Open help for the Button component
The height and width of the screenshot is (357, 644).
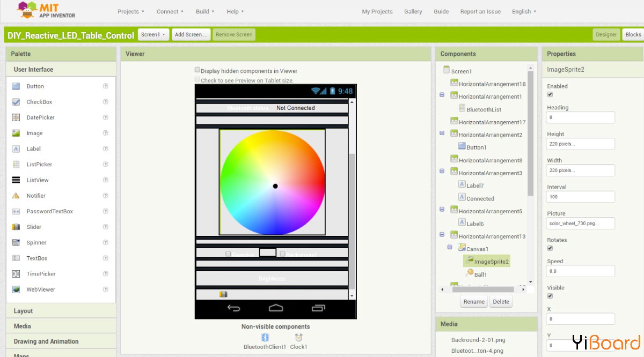tap(106, 86)
